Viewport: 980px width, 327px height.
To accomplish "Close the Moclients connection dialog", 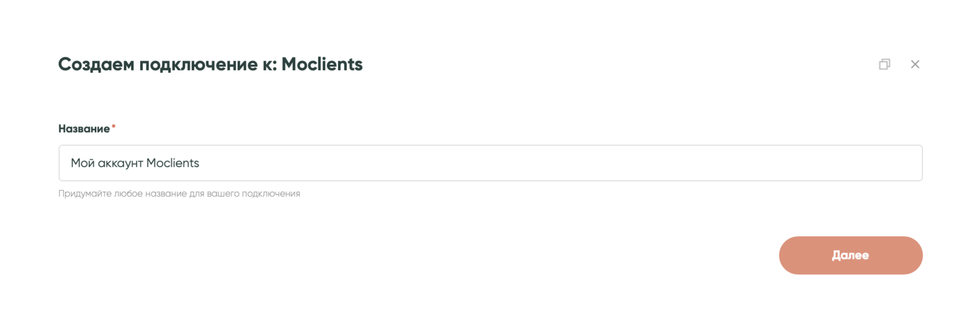I will coord(915,64).
